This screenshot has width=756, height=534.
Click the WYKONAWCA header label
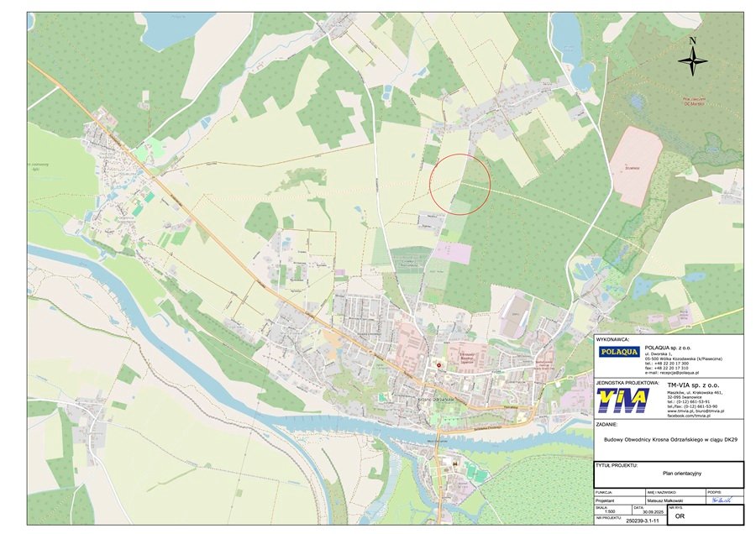coord(612,339)
